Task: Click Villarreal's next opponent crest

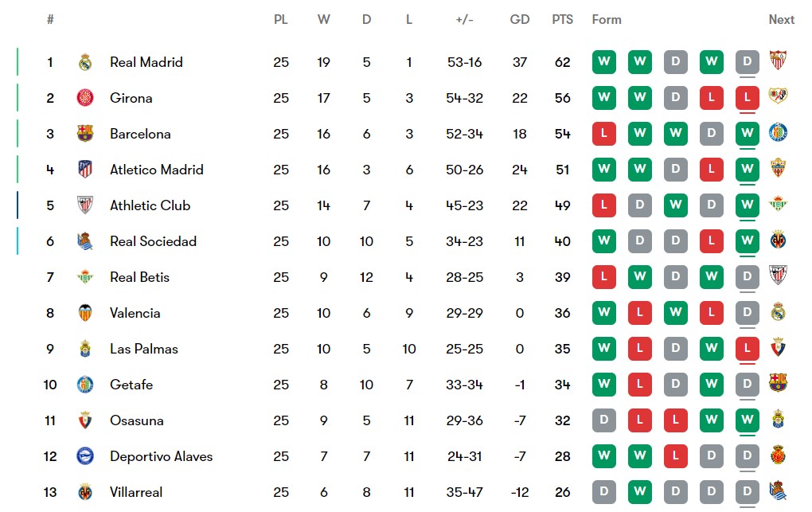Action: pos(778,491)
